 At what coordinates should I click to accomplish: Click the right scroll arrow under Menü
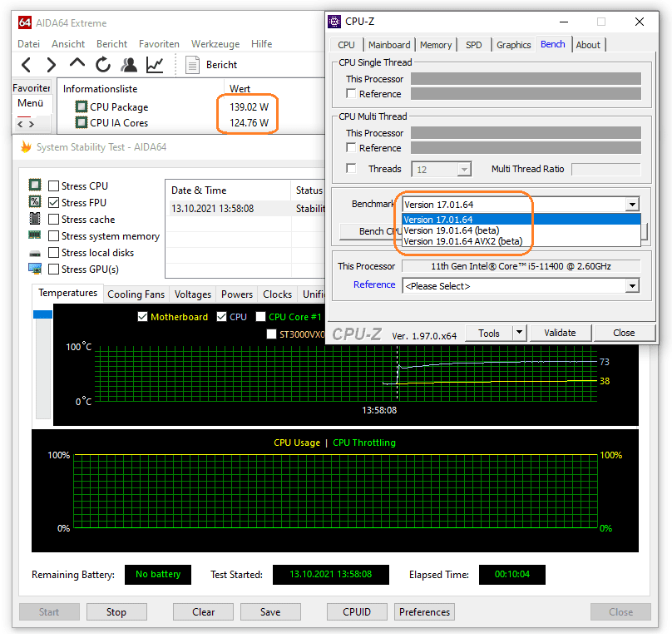pos(32,125)
